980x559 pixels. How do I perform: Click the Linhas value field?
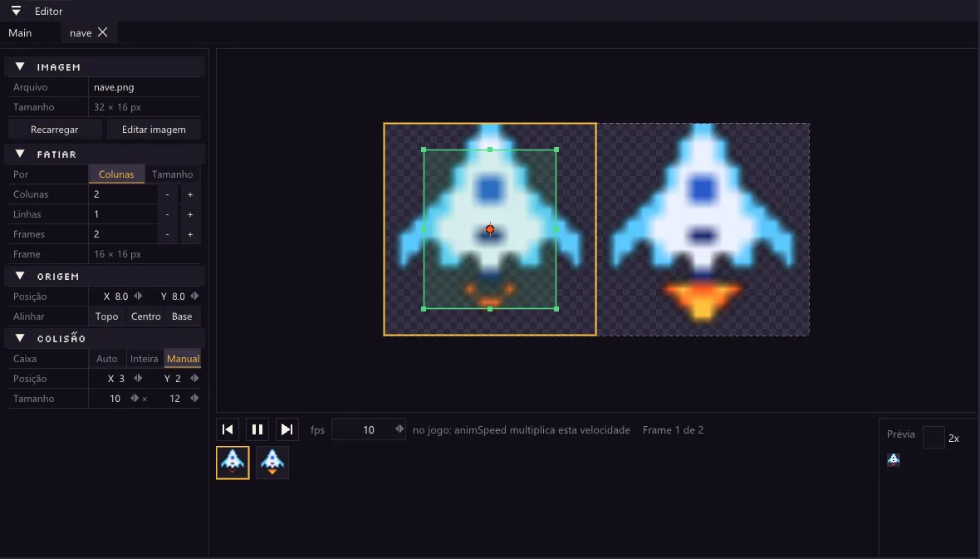coord(123,213)
